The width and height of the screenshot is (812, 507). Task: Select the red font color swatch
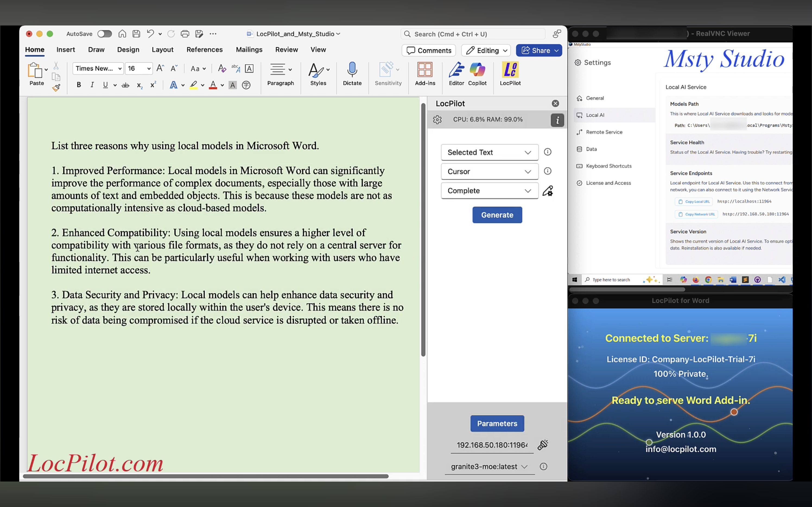point(213,85)
